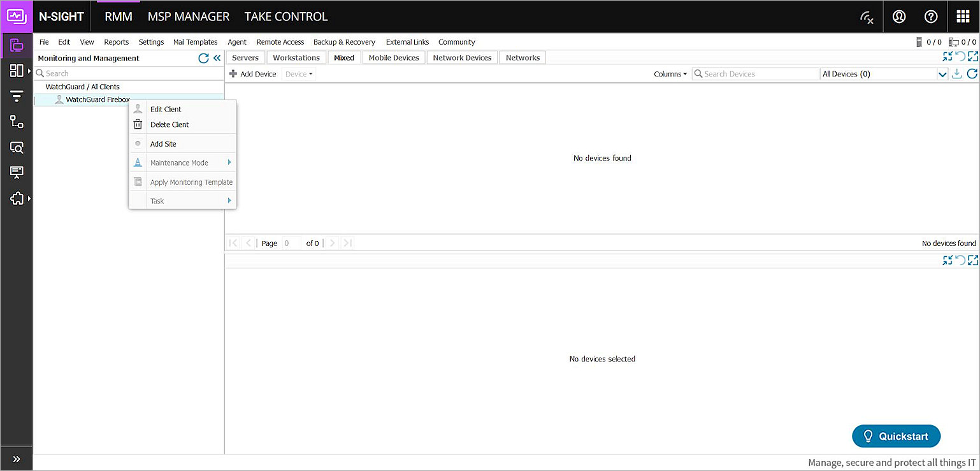Expand the Maintenance Mode submenu

183,163
